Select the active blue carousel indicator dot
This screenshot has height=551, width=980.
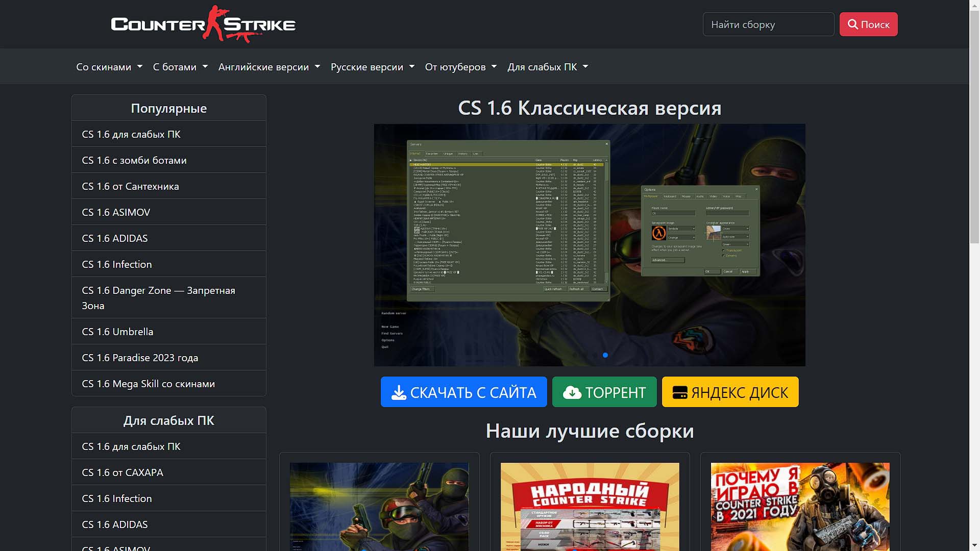(x=605, y=355)
